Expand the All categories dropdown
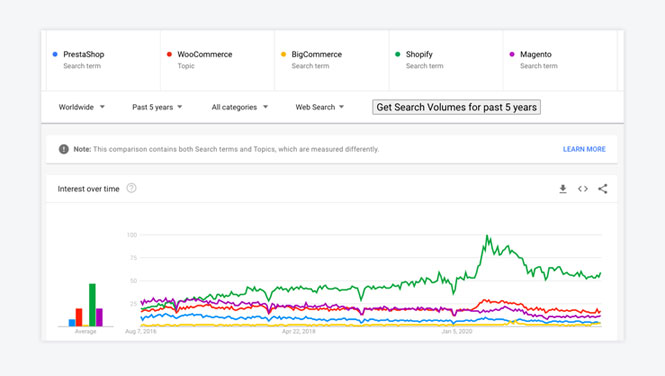665x376 pixels. click(x=240, y=107)
